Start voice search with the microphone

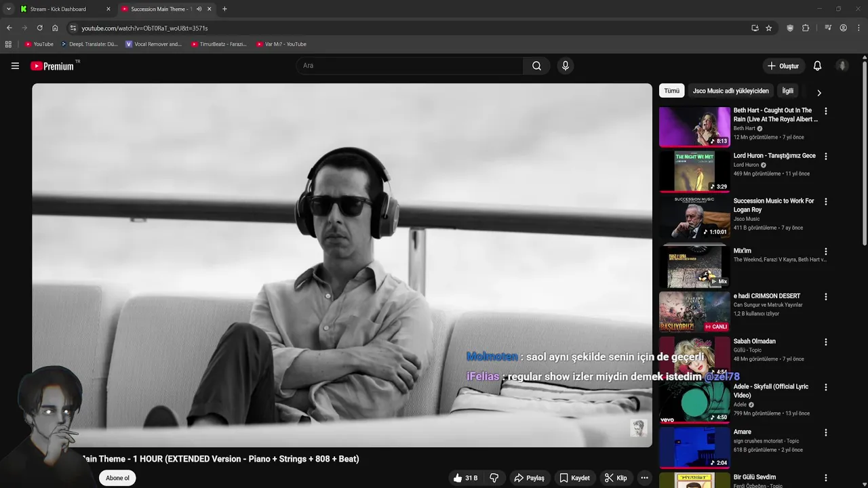(565, 66)
